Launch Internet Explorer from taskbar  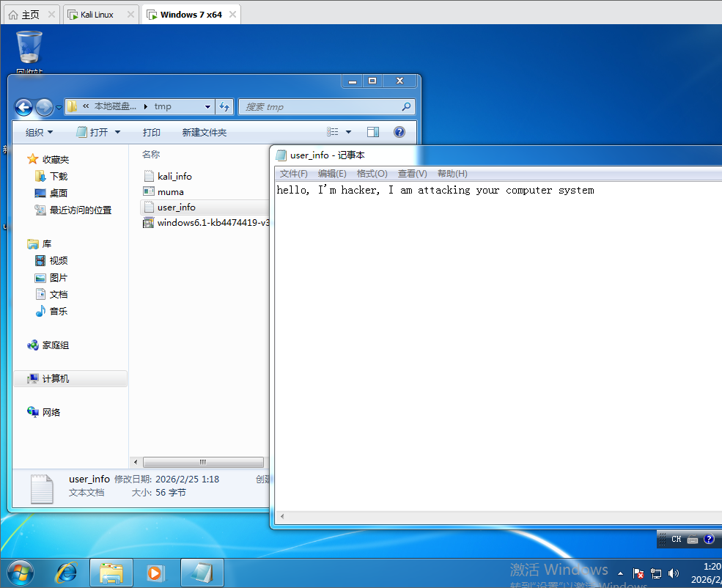(x=66, y=573)
